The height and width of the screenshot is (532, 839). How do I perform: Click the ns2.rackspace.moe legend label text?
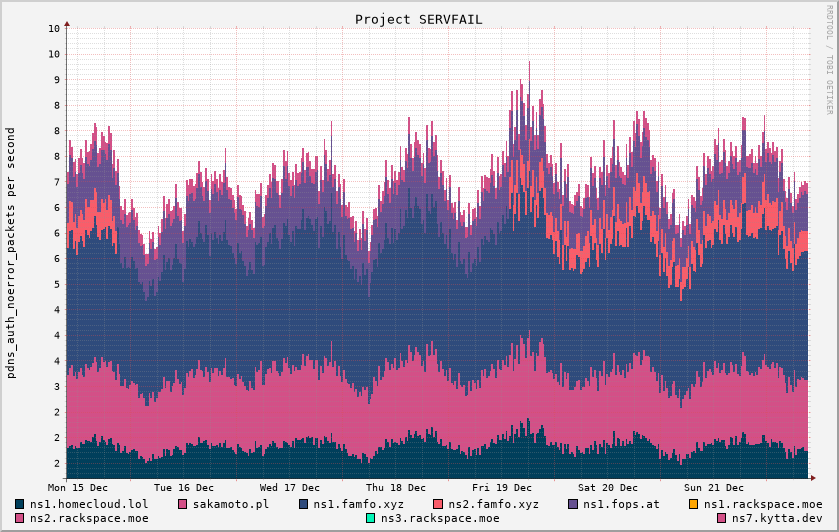click(89, 518)
